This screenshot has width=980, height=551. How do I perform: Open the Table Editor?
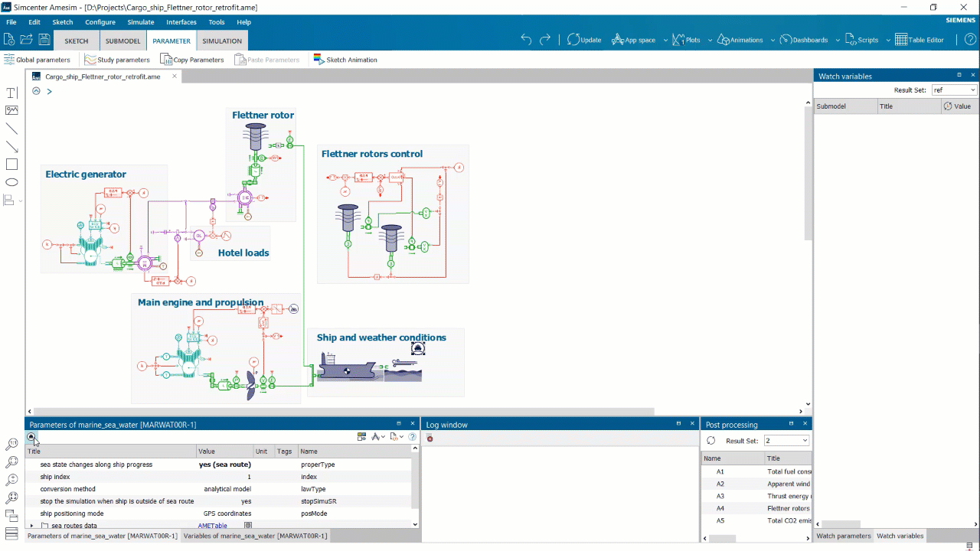pos(920,40)
